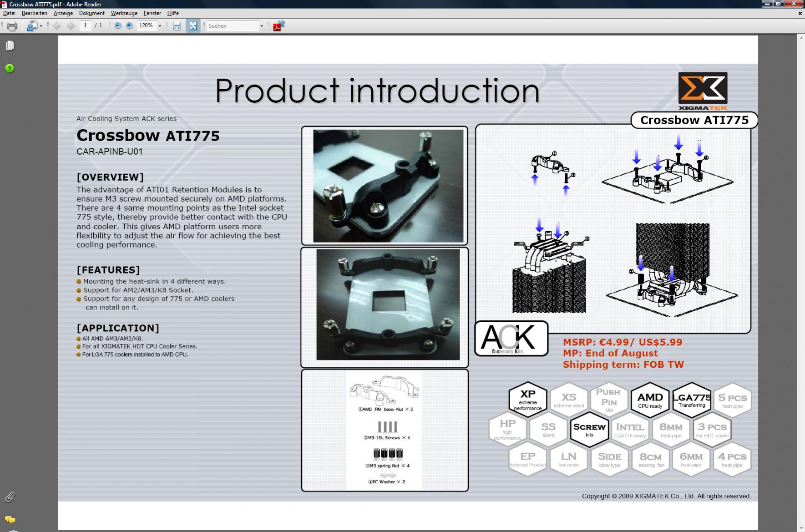The height and width of the screenshot is (532, 805).
Task: Click the Copyright 2009 XIGMATEK footer text
Action: (667, 496)
